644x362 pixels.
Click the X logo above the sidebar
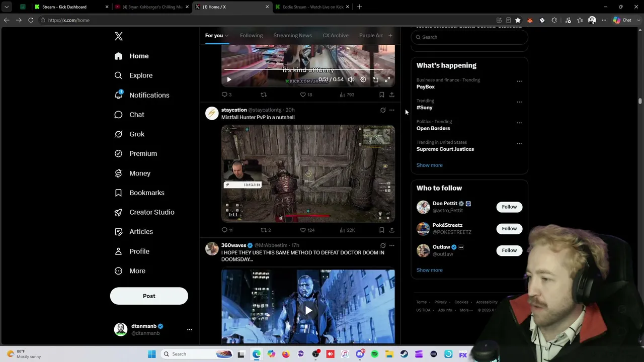pos(119,36)
